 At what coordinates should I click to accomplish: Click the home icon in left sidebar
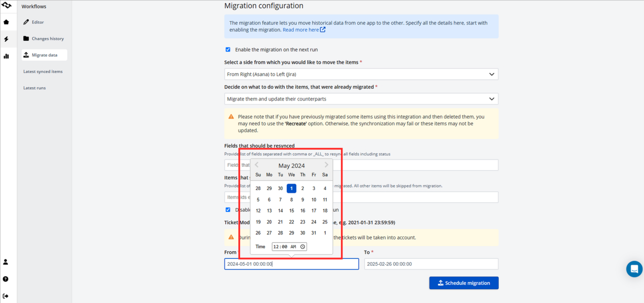click(x=6, y=22)
